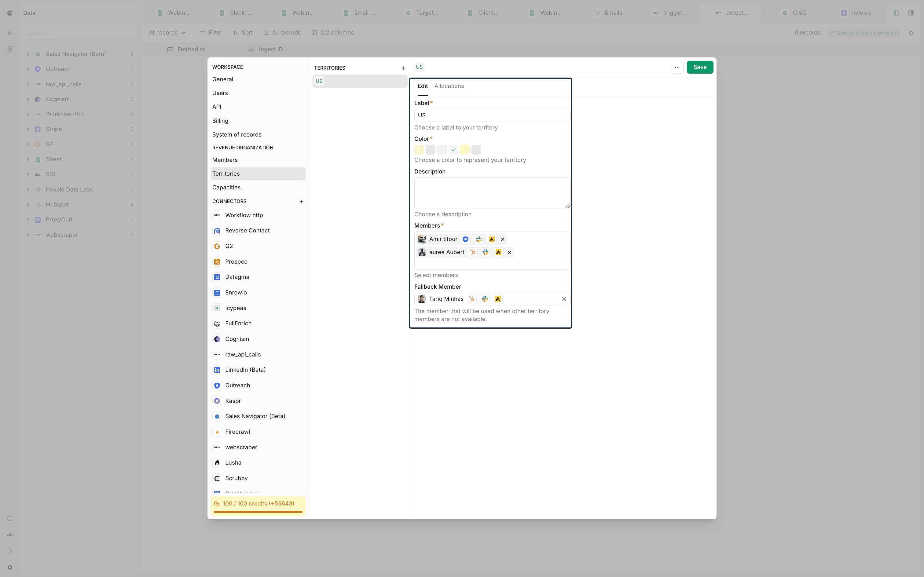Screen dimensions: 924x577
Task: Add a new connector with the plus icon
Action: [x=302, y=202]
